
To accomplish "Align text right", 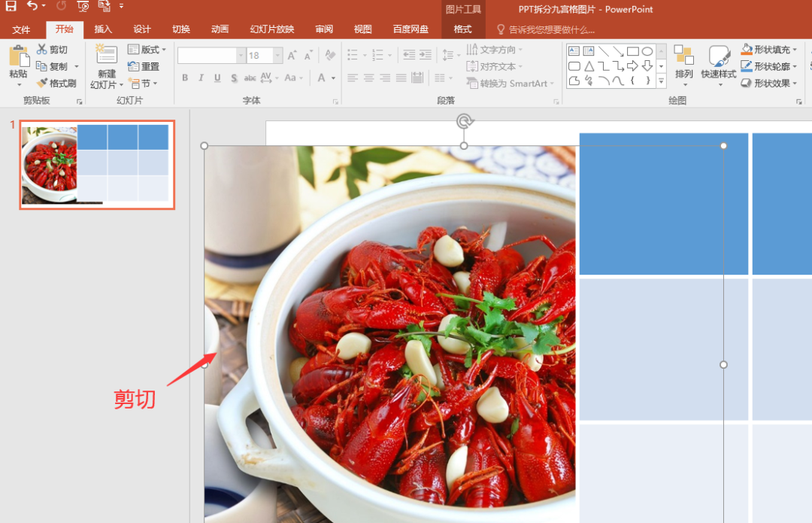I will [x=385, y=78].
